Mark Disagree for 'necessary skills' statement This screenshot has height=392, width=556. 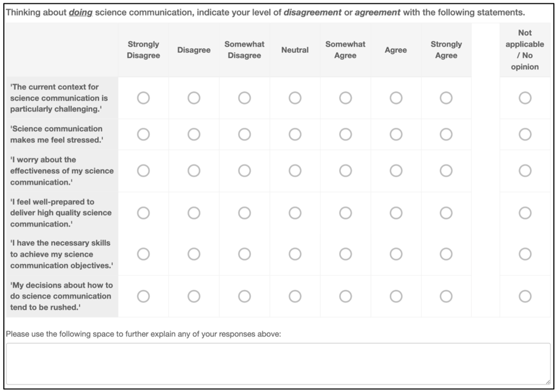(x=194, y=254)
